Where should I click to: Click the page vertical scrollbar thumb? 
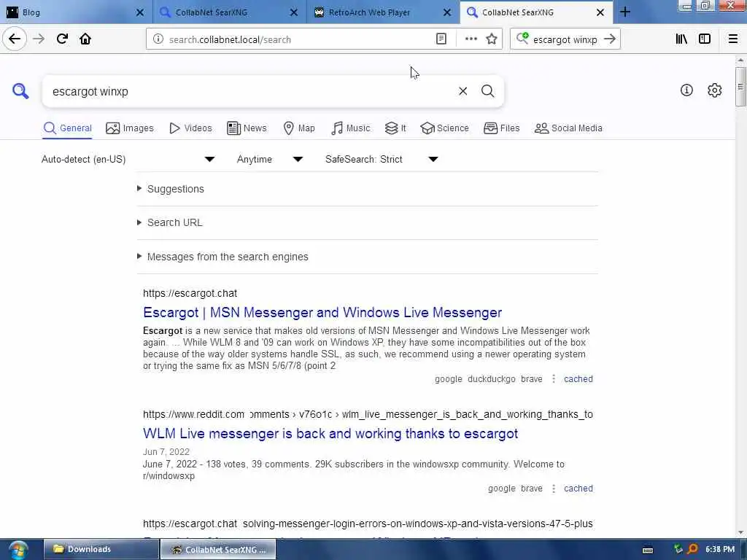(x=740, y=87)
